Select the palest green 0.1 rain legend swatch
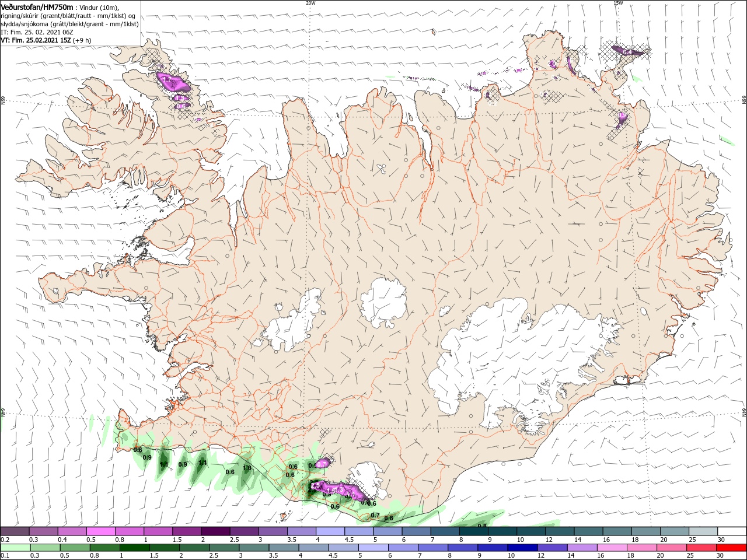 [15, 547]
